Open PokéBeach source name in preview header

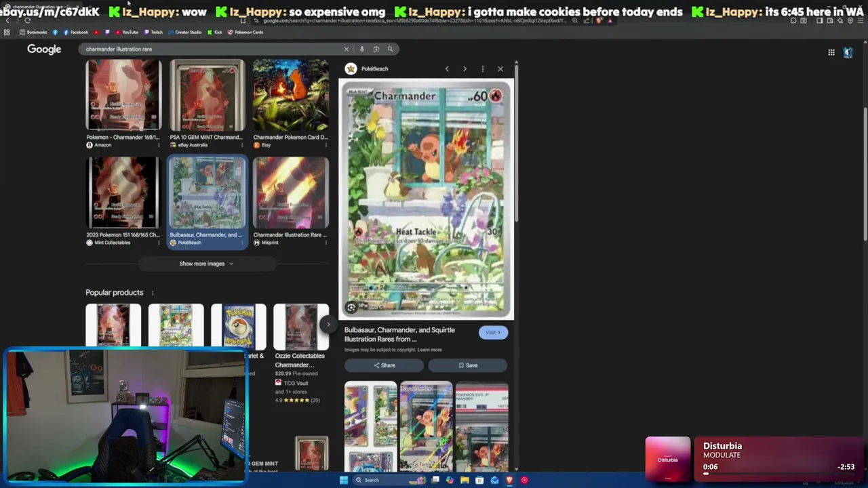tap(374, 68)
